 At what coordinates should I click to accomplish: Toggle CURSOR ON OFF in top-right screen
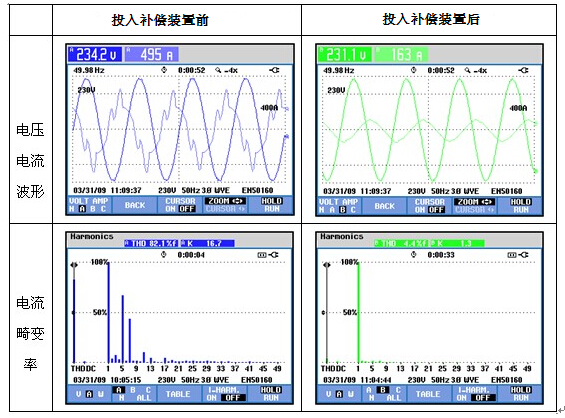[430, 206]
